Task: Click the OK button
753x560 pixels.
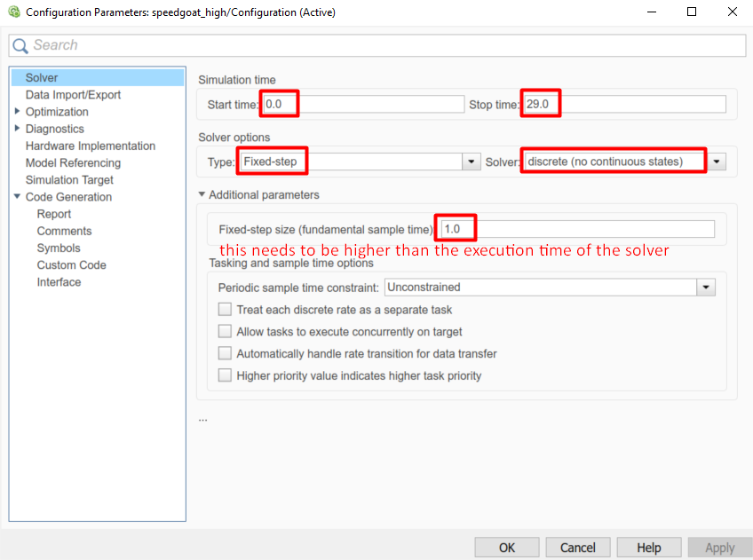Action: click(506, 548)
